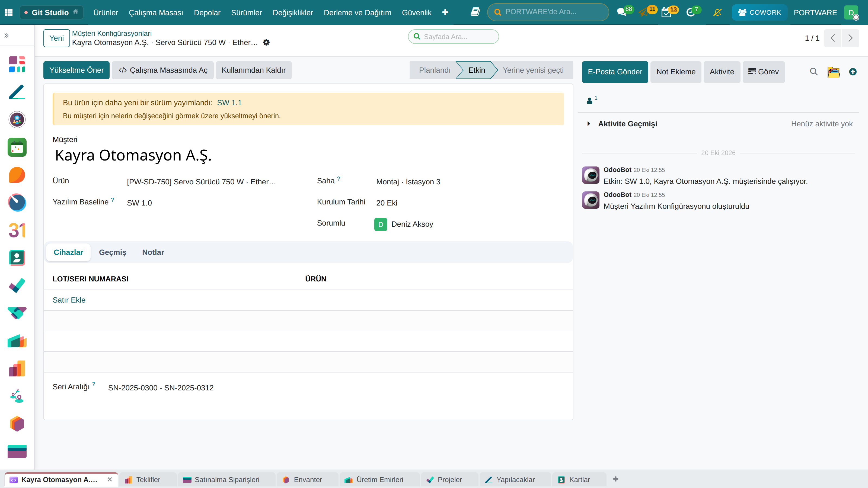The image size is (868, 488).
Task: Search chatter messages with magnifier icon
Action: pyautogui.click(x=813, y=72)
